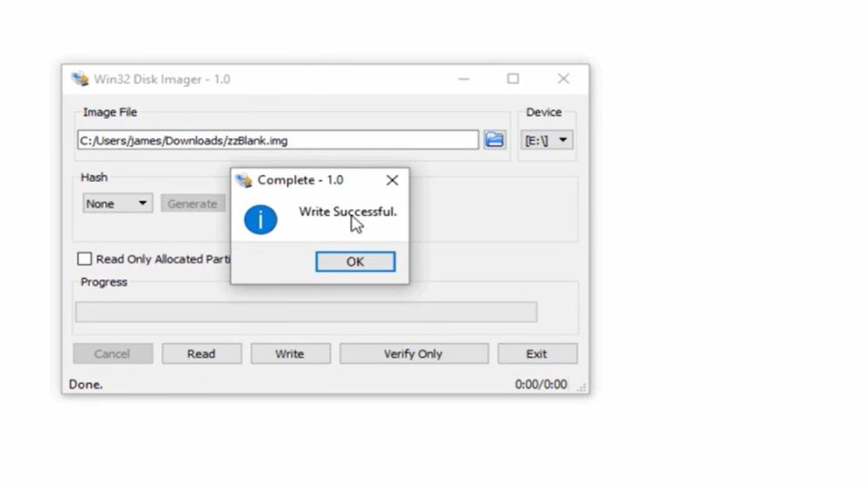This screenshot has height=488, width=868.
Task: Click the Write button
Action: coord(290,353)
